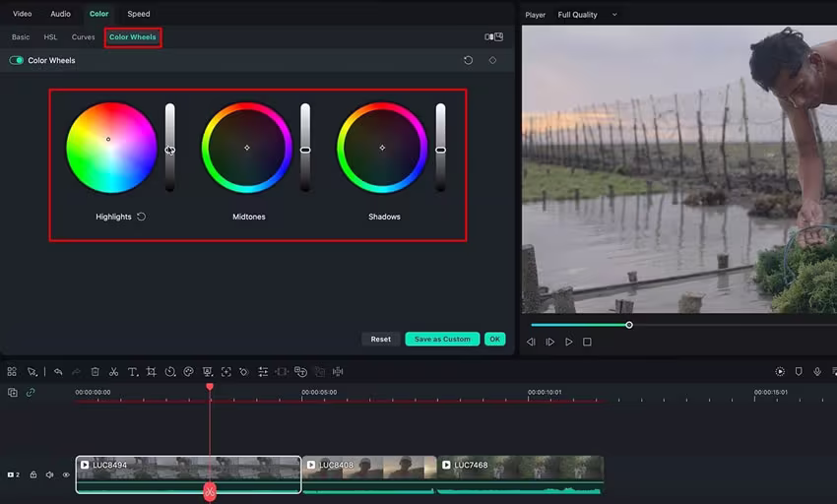Click the red scissors split button on playhead
This screenshot has height=504, width=837.
tap(210, 492)
